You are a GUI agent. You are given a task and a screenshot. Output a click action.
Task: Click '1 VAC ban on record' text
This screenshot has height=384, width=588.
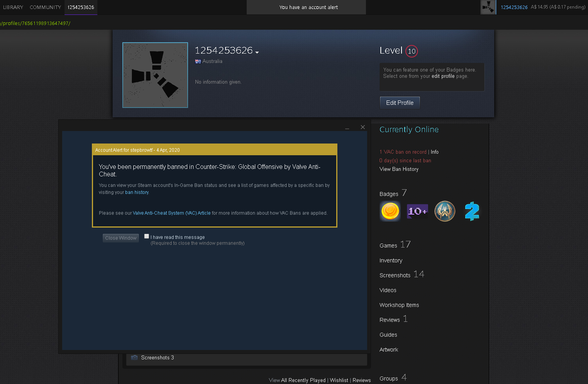[403, 152]
